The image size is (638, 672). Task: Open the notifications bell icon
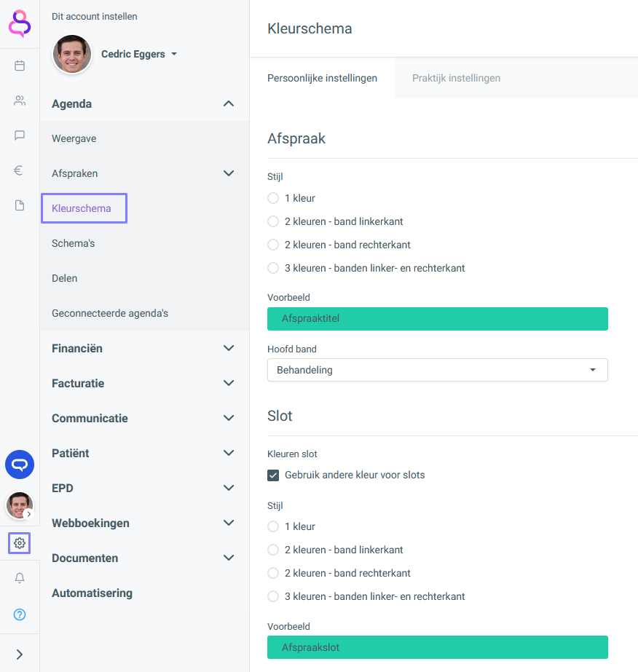click(x=20, y=578)
